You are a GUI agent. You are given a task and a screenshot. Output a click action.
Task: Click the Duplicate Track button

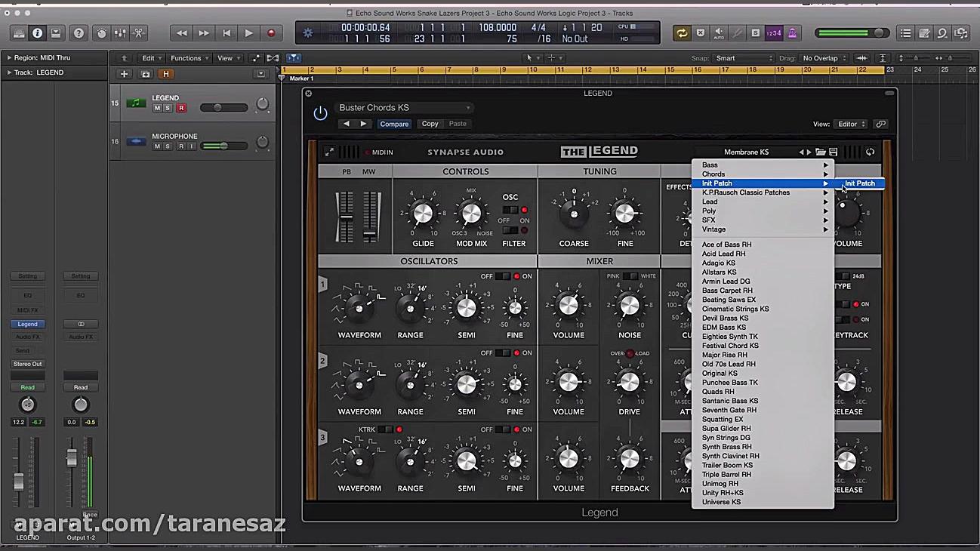[x=146, y=74]
